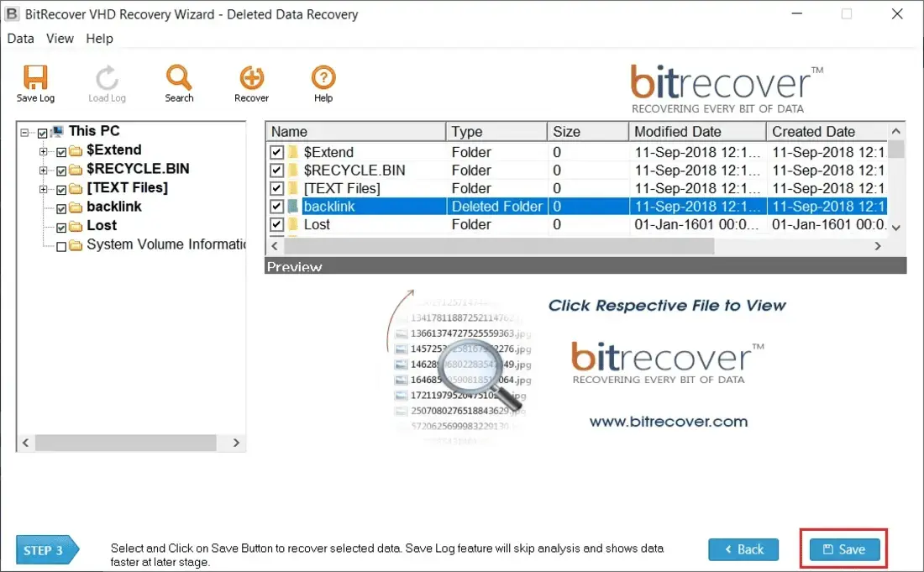Uncheck the Lost checkbox in tree
Viewport: 924px width, 572px height.
(x=61, y=228)
